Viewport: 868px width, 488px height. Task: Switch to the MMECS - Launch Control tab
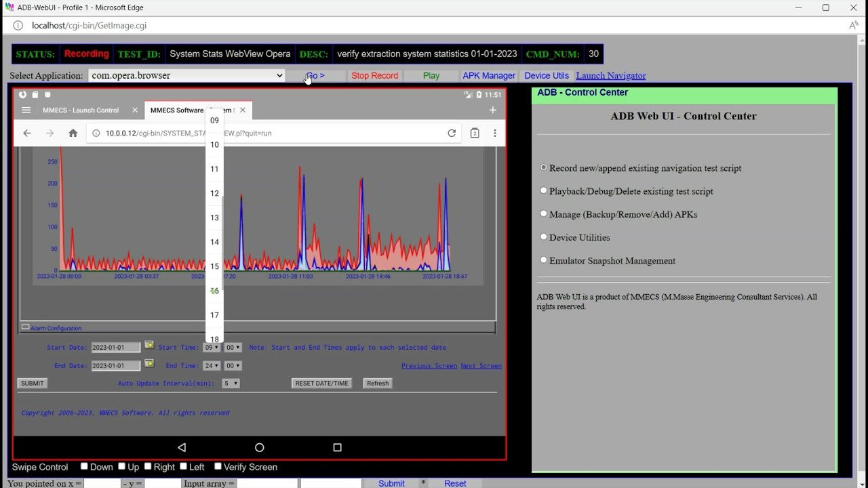tap(81, 110)
